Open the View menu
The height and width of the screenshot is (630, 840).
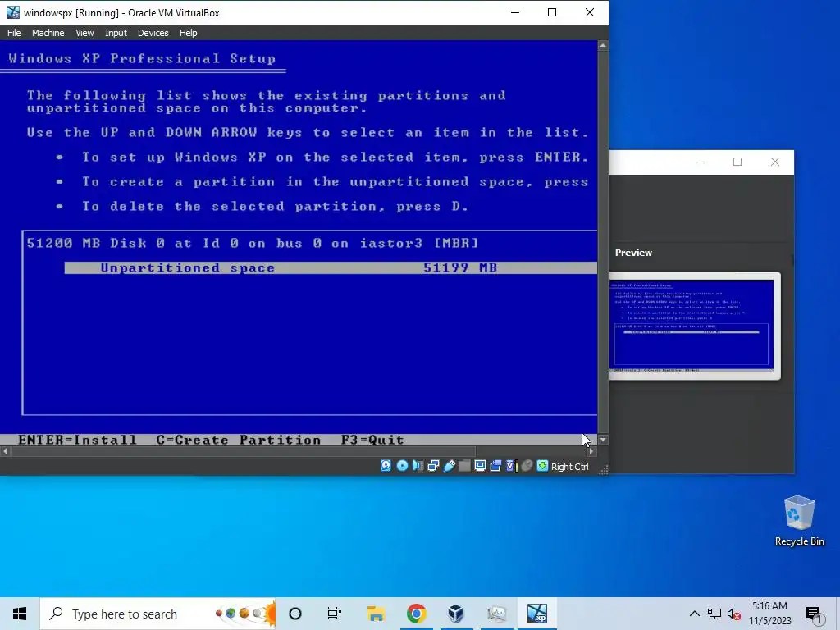[84, 33]
